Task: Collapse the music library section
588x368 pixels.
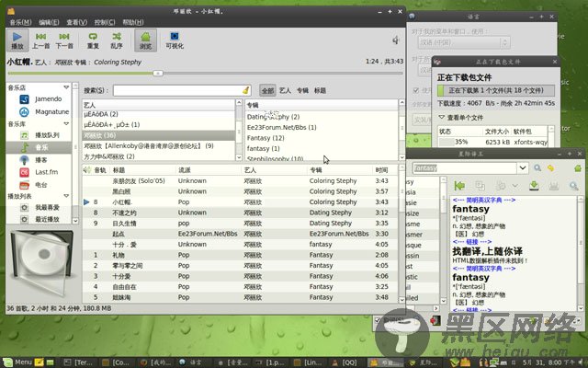Action: point(66,123)
